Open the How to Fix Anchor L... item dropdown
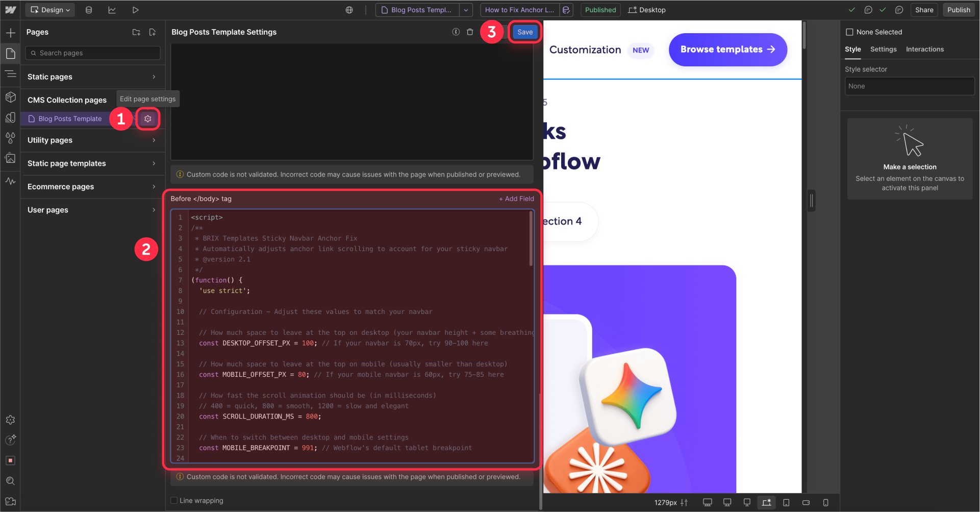 point(519,10)
